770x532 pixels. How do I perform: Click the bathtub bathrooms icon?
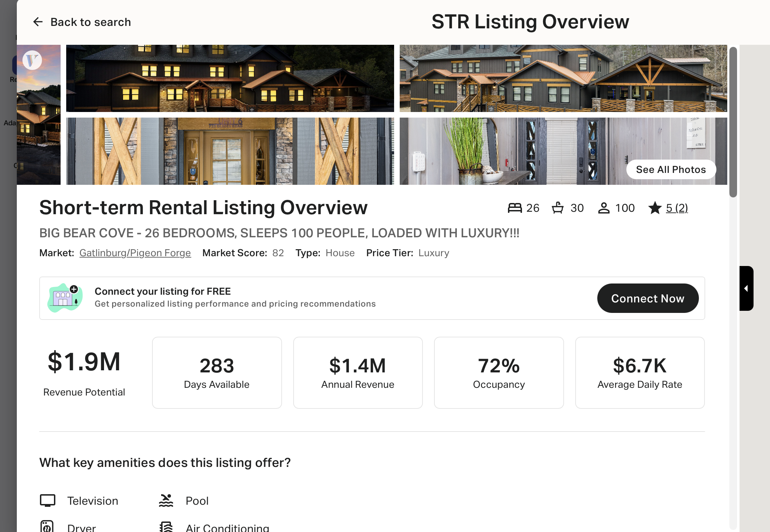tap(558, 208)
